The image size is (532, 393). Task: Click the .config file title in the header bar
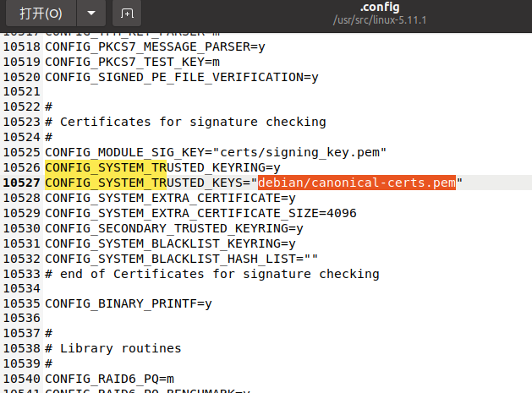[x=380, y=7]
